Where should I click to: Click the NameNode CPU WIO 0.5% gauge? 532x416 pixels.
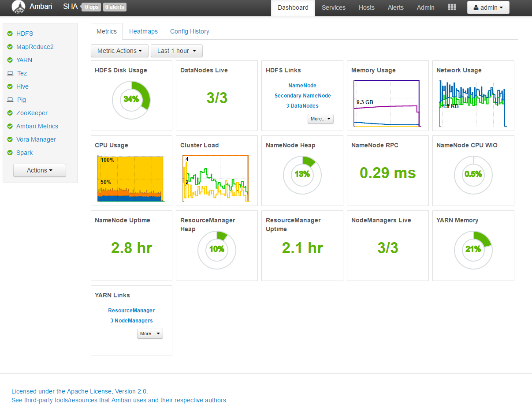point(473,175)
